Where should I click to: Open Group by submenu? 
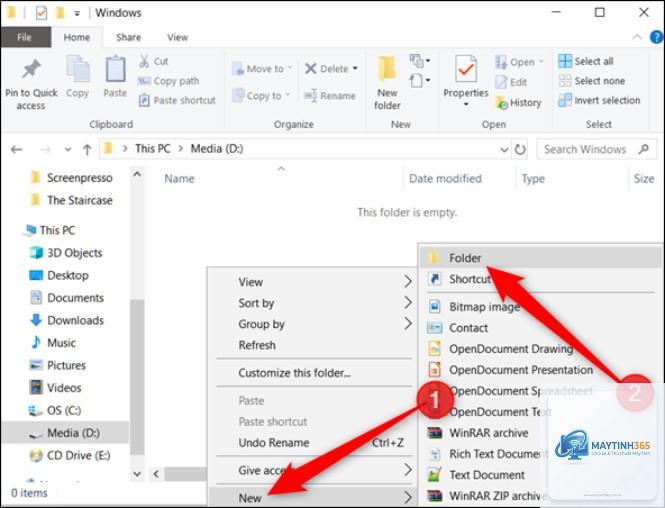tap(313, 324)
